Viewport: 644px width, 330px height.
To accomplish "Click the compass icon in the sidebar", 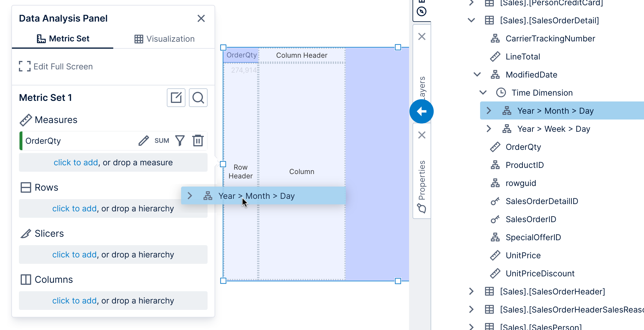I will pyautogui.click(x=422, y=12).
